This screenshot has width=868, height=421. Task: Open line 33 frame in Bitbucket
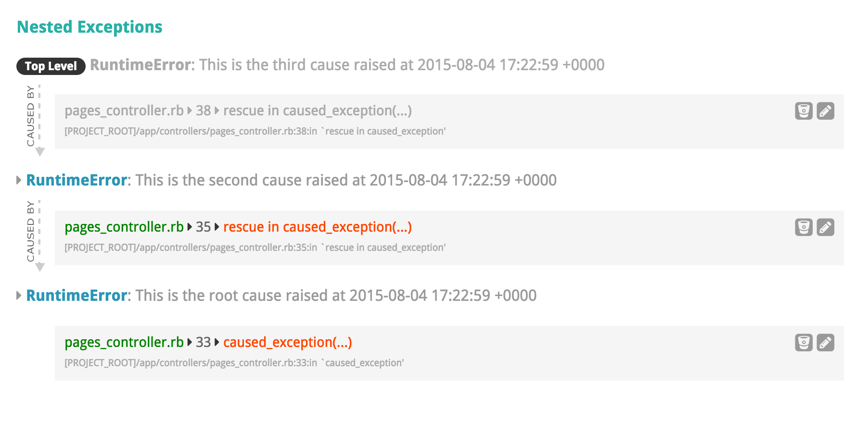coord(804,343)
